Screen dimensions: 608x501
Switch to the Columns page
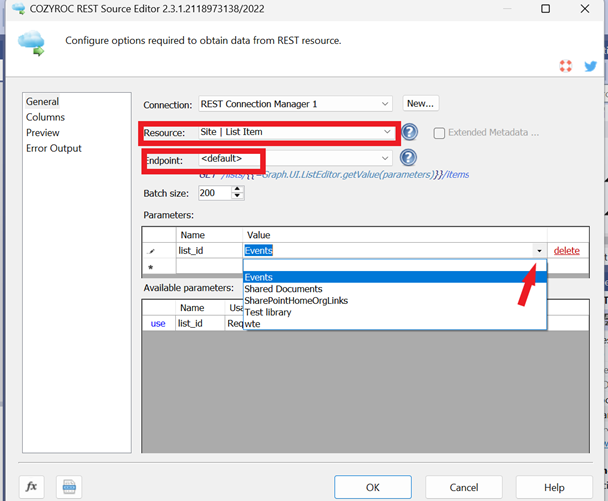(45, 117)
